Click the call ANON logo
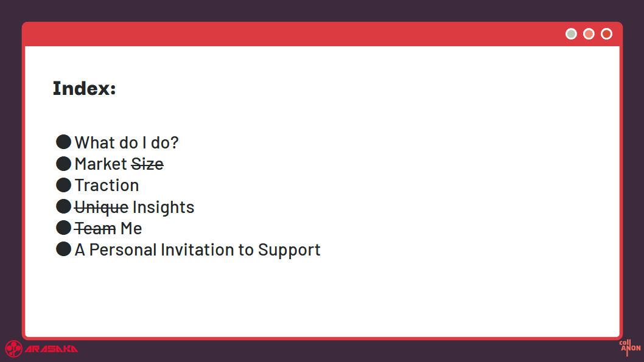The width and height of the screenshot is (644, 362). (x=629, y=347)
